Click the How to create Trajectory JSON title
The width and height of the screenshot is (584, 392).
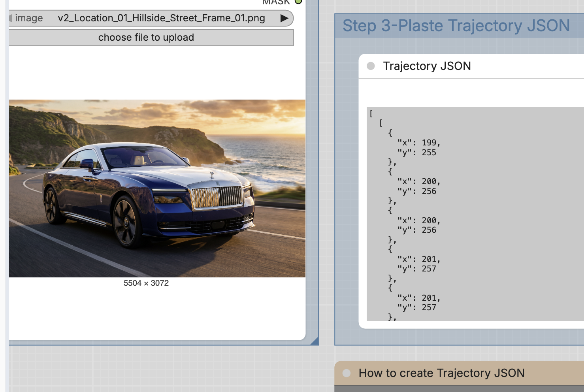pyautogui.click(x=441, y=373)
